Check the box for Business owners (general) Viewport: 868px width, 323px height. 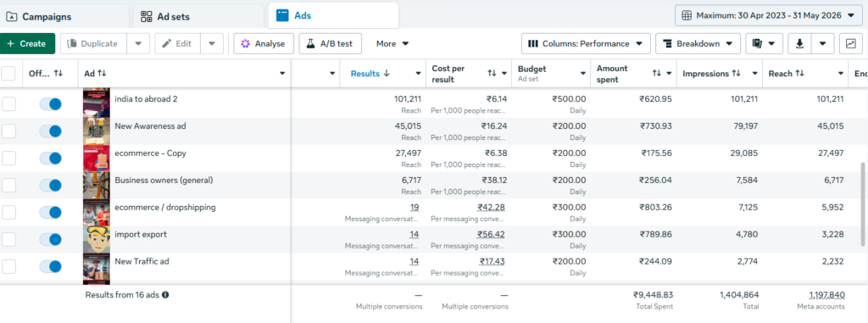(8, 186)
